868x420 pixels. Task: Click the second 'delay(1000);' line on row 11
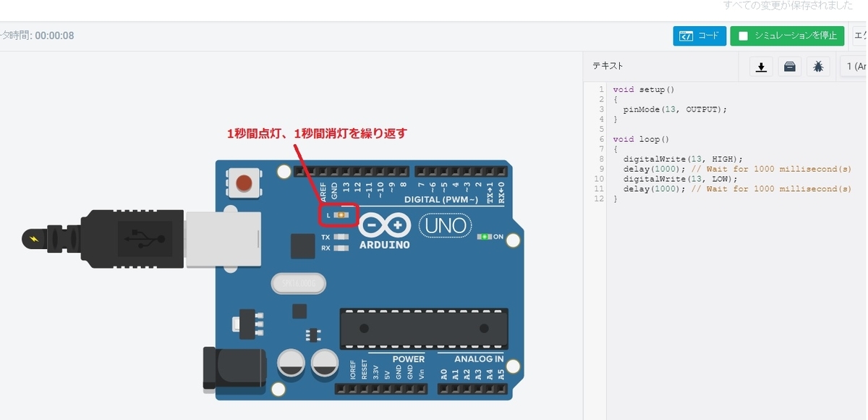(x=737, y=189)
